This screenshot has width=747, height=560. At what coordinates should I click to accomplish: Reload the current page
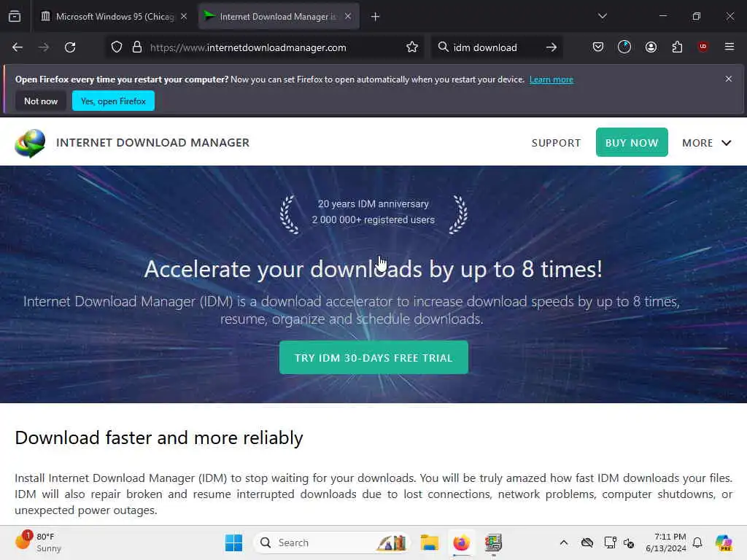pyautogui.click(x=70, y=47)
